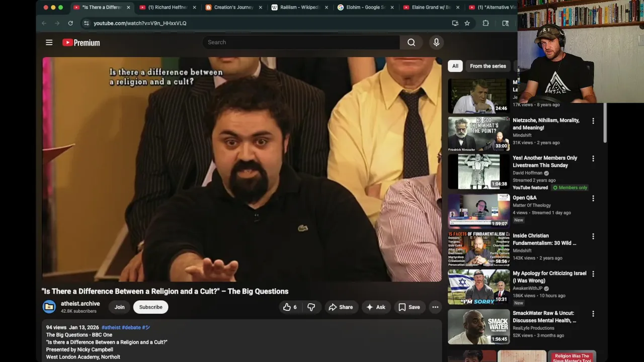644x362 pixels.
Task: Click "Presented by Nicky Campbell" description line
Action: click(x=79, y=349)
